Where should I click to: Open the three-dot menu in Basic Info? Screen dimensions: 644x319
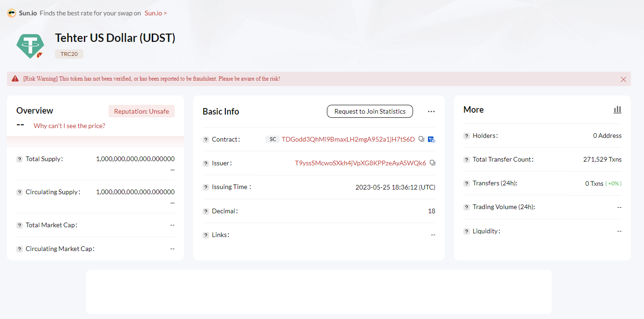431,112
